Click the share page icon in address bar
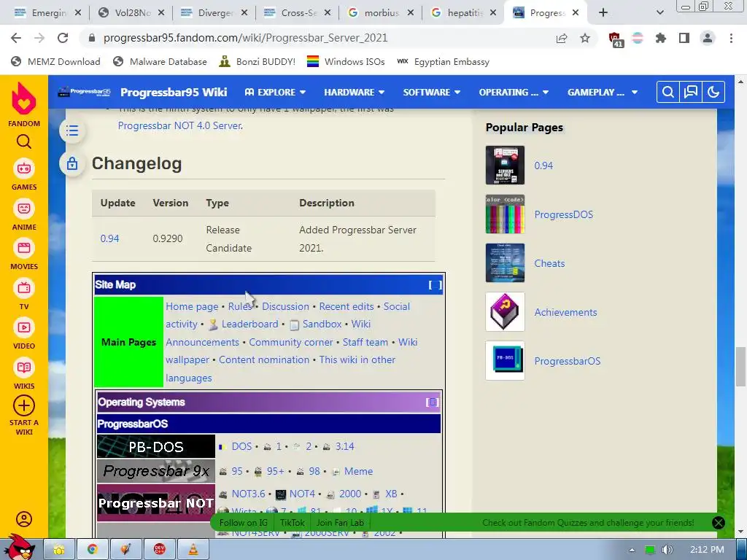The image size is (747, 560). [x=562, y=38]
